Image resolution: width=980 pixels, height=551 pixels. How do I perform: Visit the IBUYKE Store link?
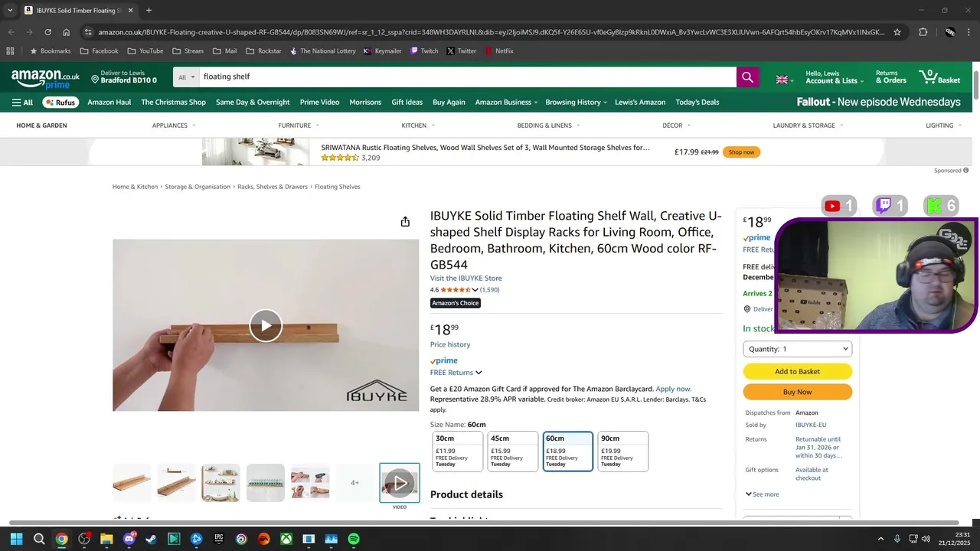tap(465, 279)
